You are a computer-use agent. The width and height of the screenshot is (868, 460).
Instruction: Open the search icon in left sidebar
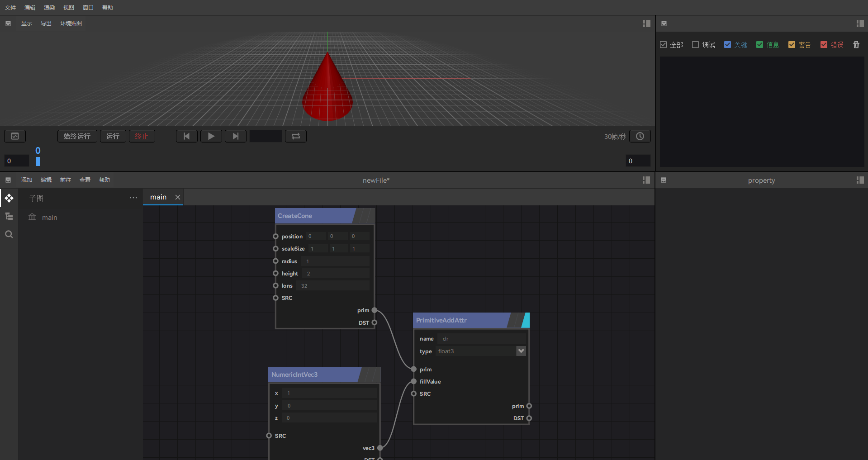(x=9, y=234)
